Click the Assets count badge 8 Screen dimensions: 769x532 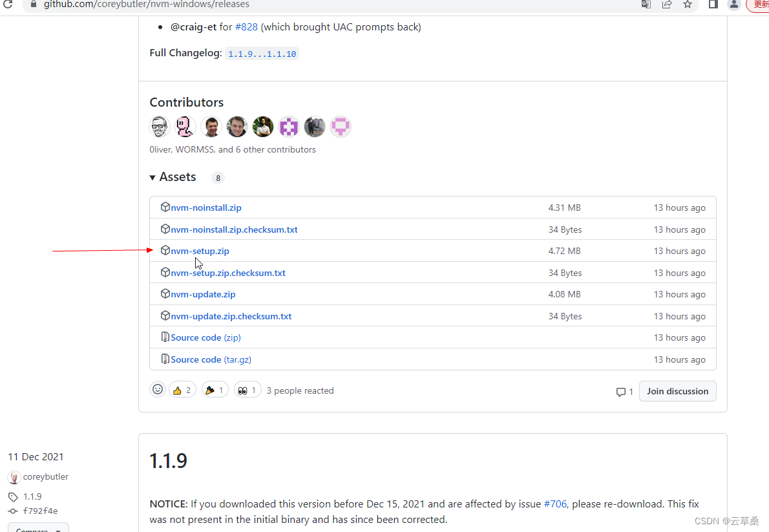pyautogui.click(x=218, y=178)
